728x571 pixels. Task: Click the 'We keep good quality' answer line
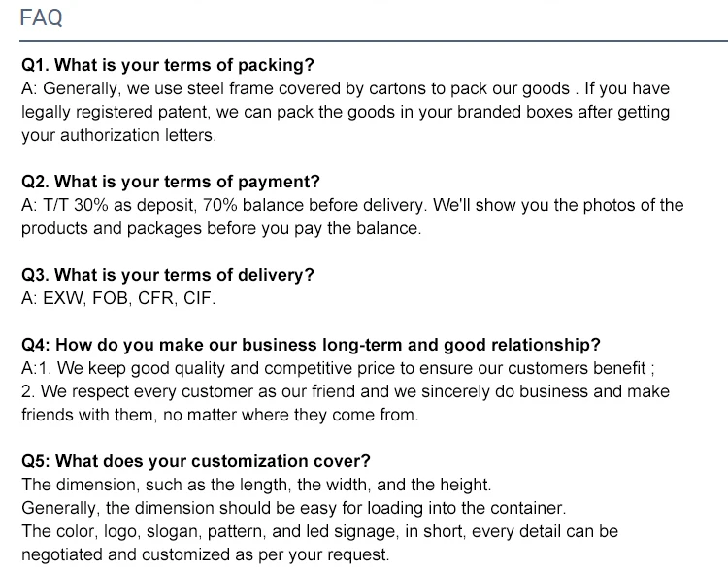pyautogui.click(x=338, y=368)
